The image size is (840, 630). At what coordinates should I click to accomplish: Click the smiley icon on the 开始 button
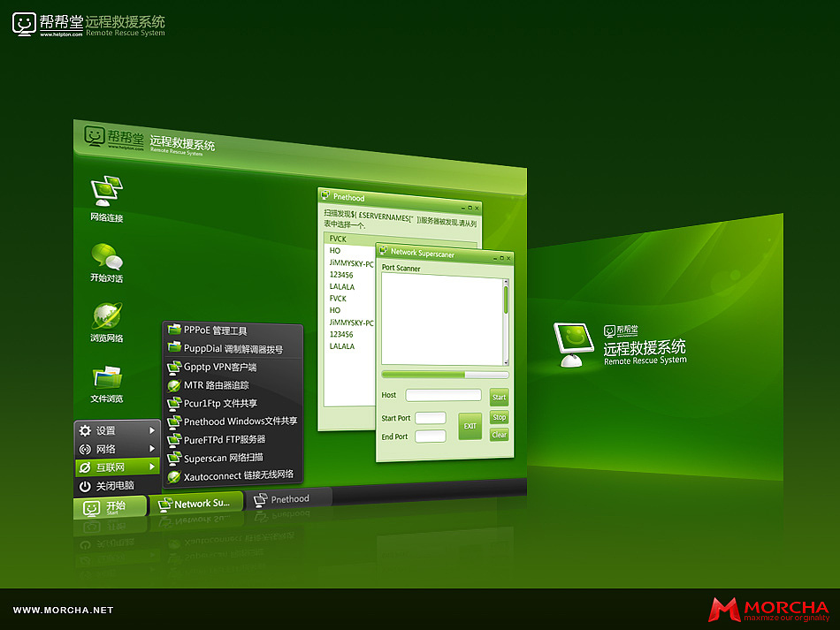point(92,508)
